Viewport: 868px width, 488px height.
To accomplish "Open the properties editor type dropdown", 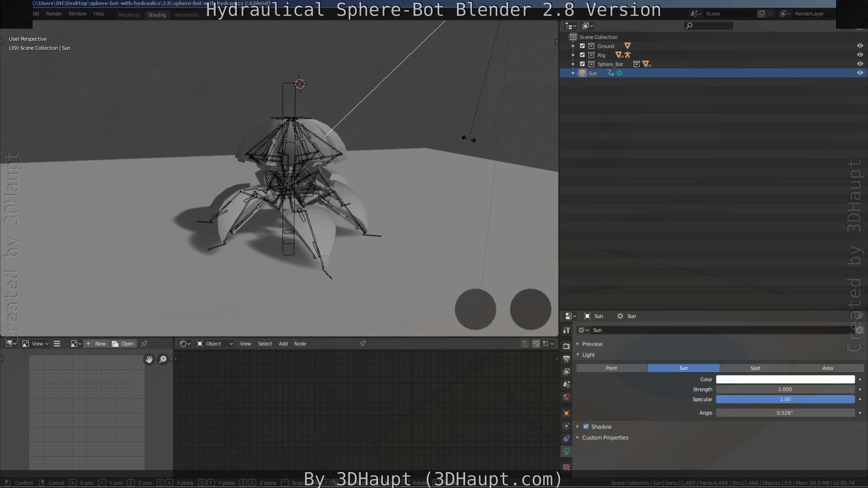I will tap(570, 316).
